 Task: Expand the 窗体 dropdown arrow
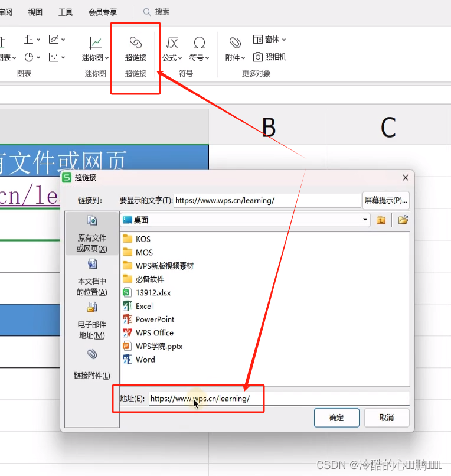284,40
